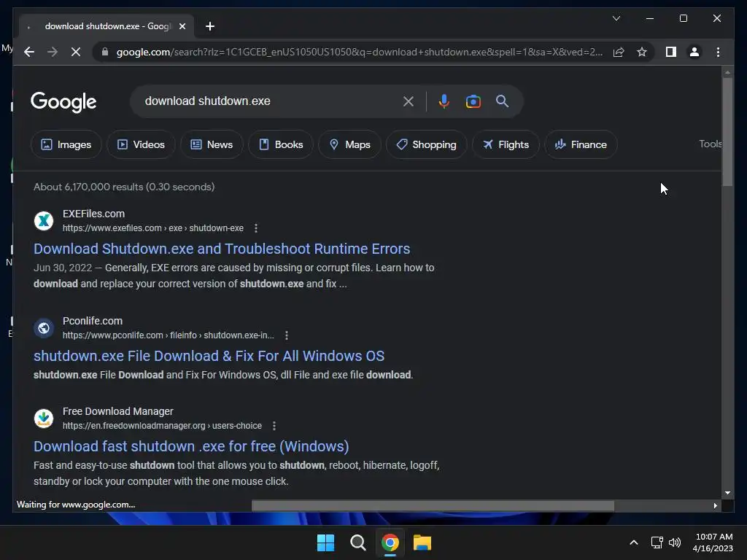This screenshot has height=560, width=747.
Task: Go back using Chrome's back arrow
Action: tap(29, 52)
